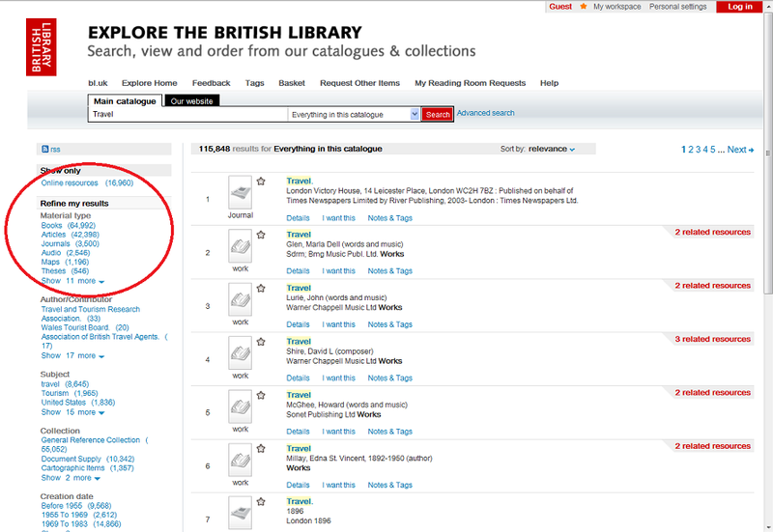Click the page vertical scrollbar
The width and height of the screenshot is (773, 532).
767,153
